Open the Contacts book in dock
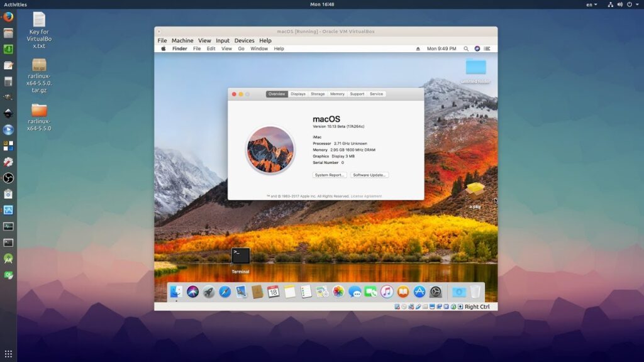 (257, 292)
